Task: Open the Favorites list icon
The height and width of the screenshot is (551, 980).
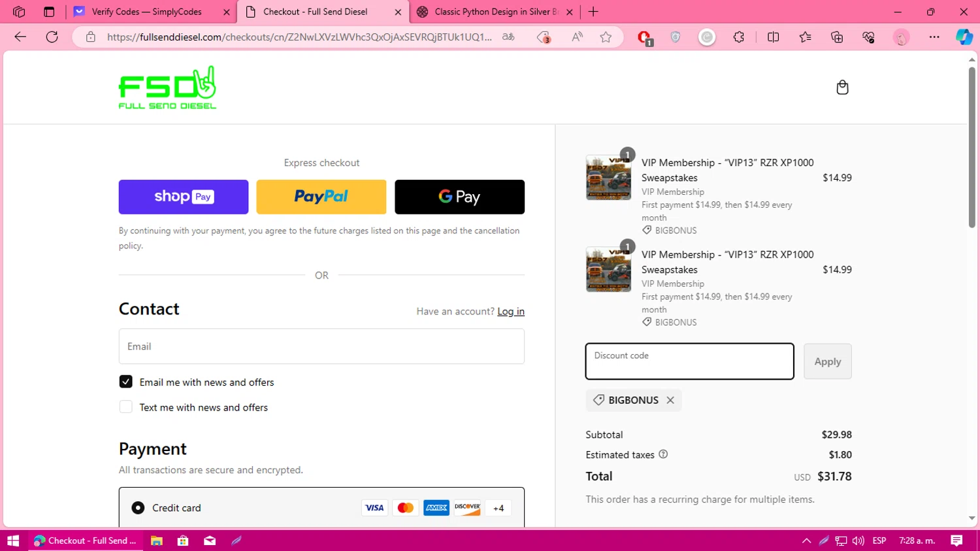Action: click(x=805, y=37)
